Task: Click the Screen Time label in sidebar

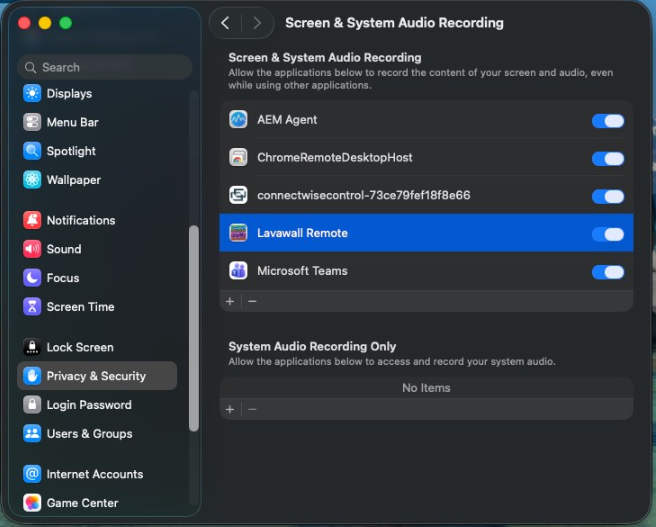Action: point(80,307)
